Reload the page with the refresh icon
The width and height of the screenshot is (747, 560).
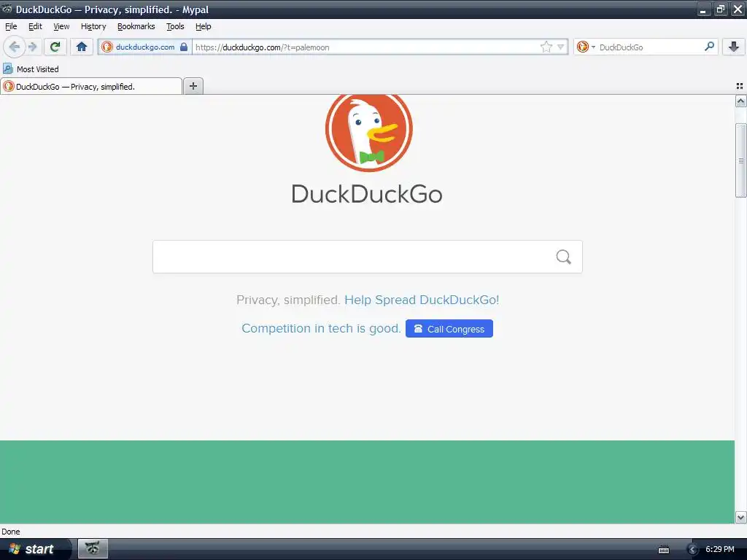[55, 47]
